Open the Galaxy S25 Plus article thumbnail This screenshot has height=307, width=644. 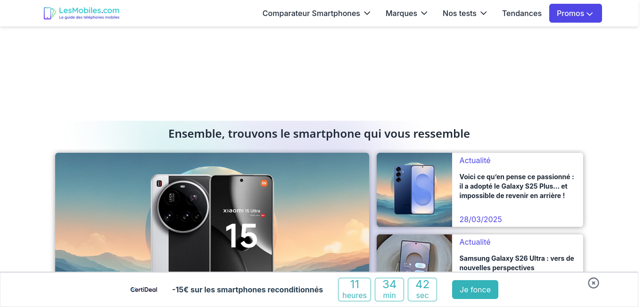(414, 190)
